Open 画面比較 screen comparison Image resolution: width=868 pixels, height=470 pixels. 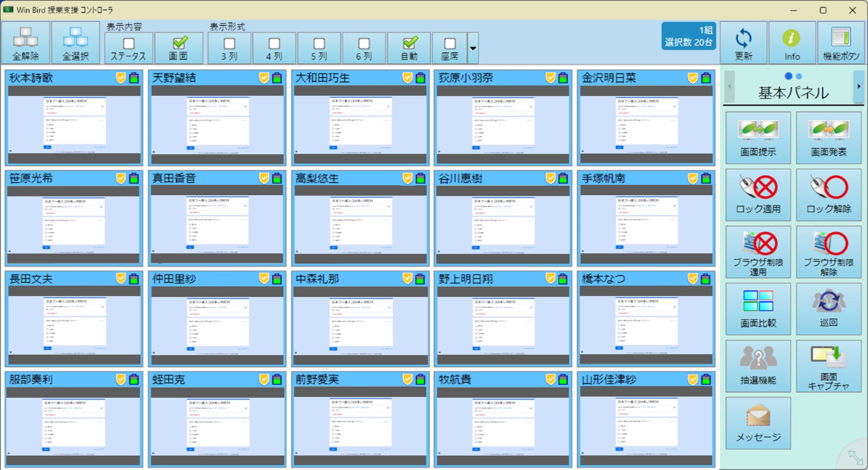[758, 309]
